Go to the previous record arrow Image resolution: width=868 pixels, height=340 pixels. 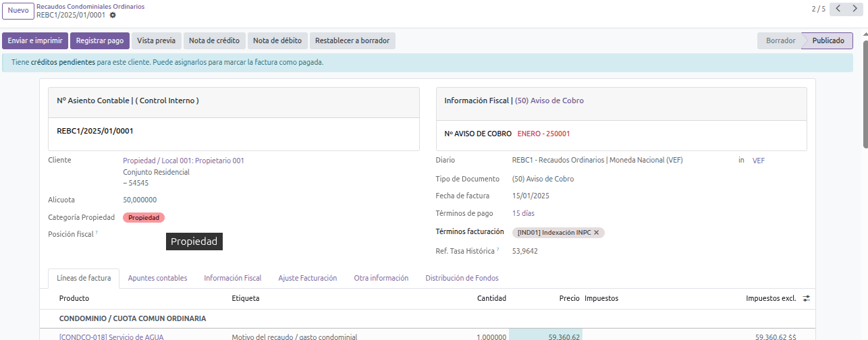click(x=838, y=9)
